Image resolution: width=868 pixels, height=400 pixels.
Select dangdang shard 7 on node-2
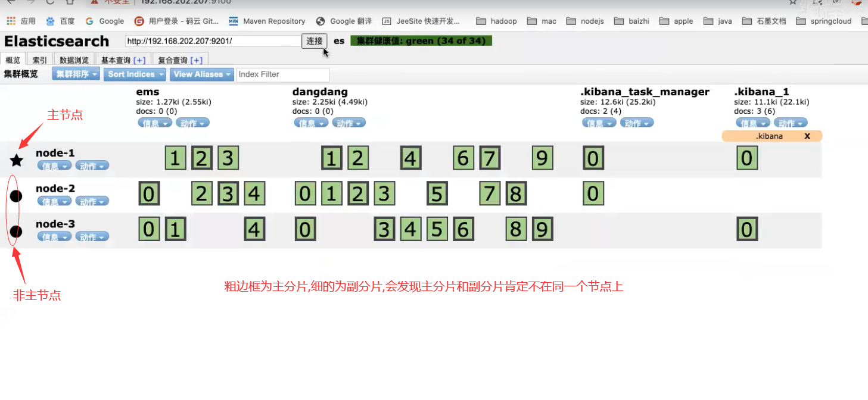click(x=489, y=194)
